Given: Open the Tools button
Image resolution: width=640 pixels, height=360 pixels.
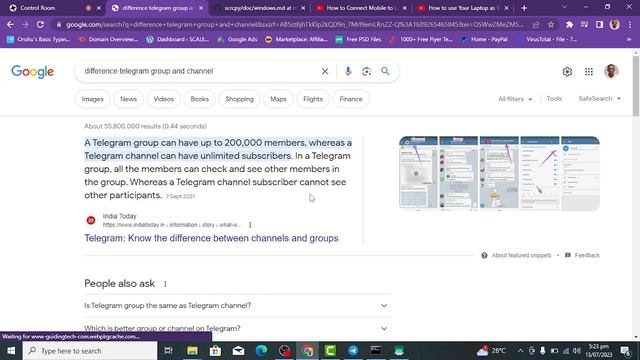Looking at the screenshot, I should coord(554,99).
